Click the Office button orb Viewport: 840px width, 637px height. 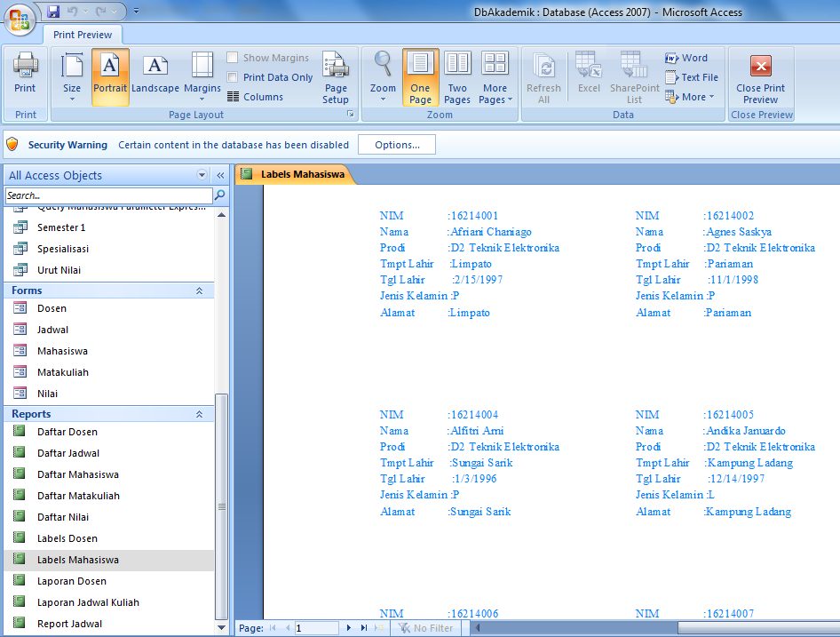(20, 20)
